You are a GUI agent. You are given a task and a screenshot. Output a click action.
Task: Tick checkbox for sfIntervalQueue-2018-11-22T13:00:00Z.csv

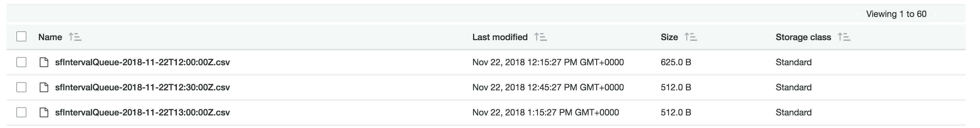[21, 112]
